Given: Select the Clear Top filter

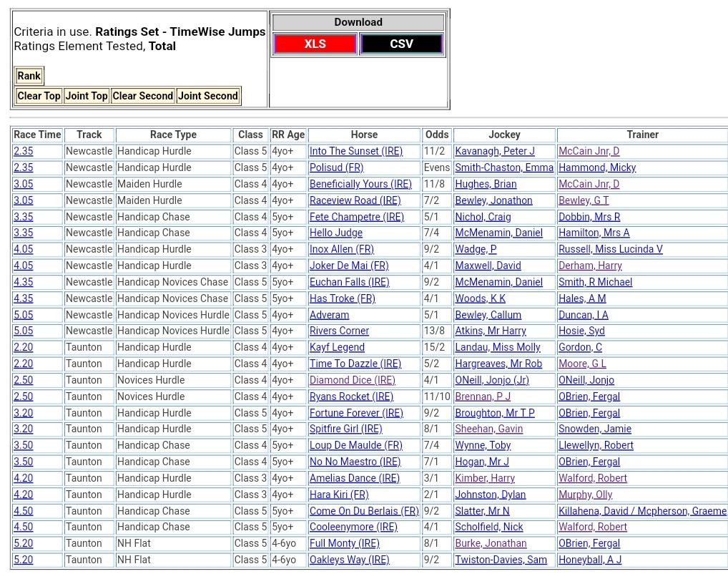Looking at the screenshot, I should point(39,96).
